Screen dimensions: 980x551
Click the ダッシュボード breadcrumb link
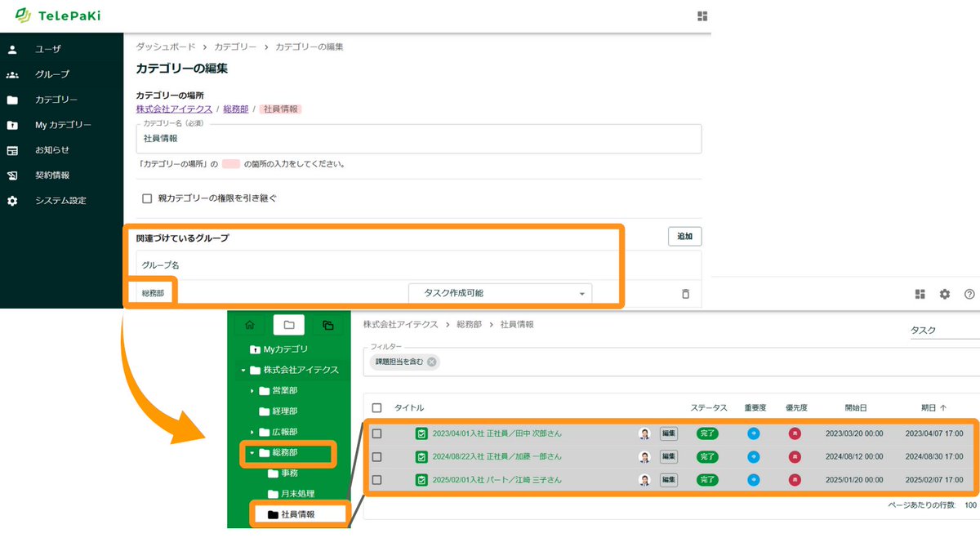click(x=166, y=47)
